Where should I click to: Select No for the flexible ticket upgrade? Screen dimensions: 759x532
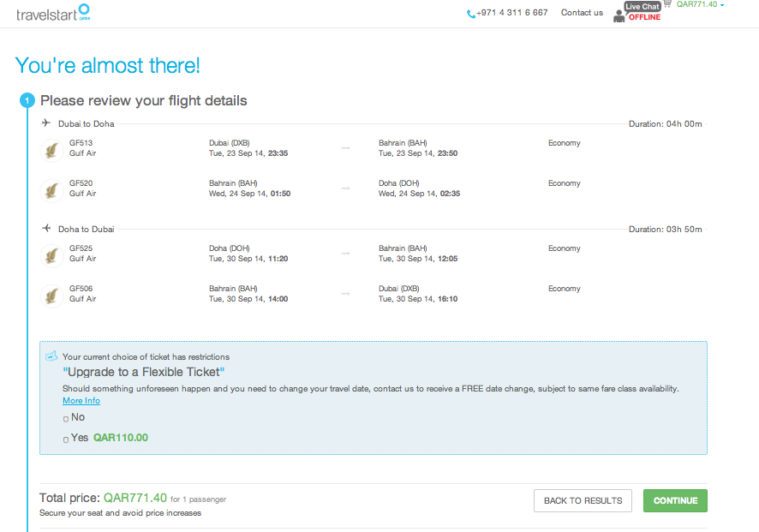point(66,418)
